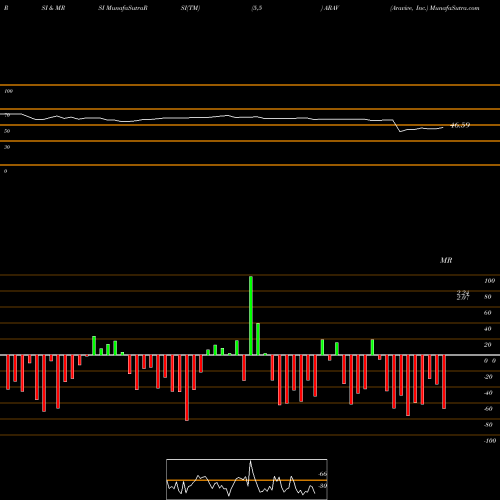Viewport: 500px width, 500px height.
Task: Click the '30' label on the RSI axis
Action: [7, 147]
